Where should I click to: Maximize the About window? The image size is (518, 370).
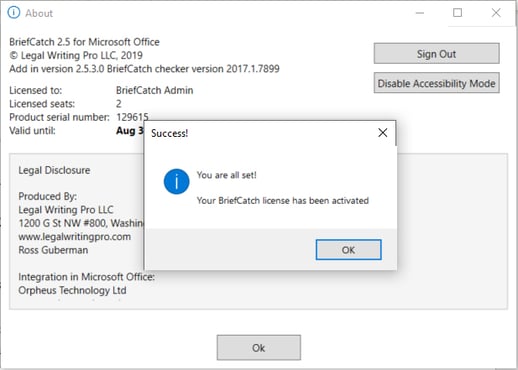(458, 13)
